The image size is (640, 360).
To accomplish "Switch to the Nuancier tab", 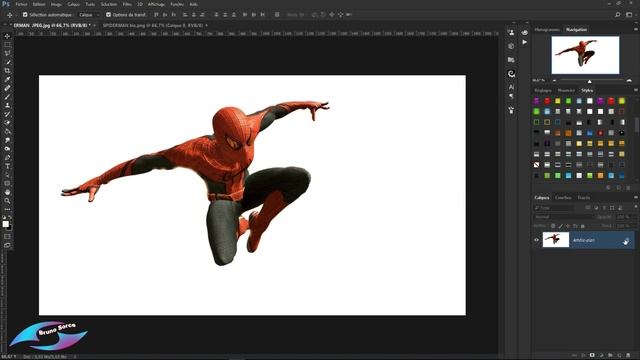I will tap(566, 90).
